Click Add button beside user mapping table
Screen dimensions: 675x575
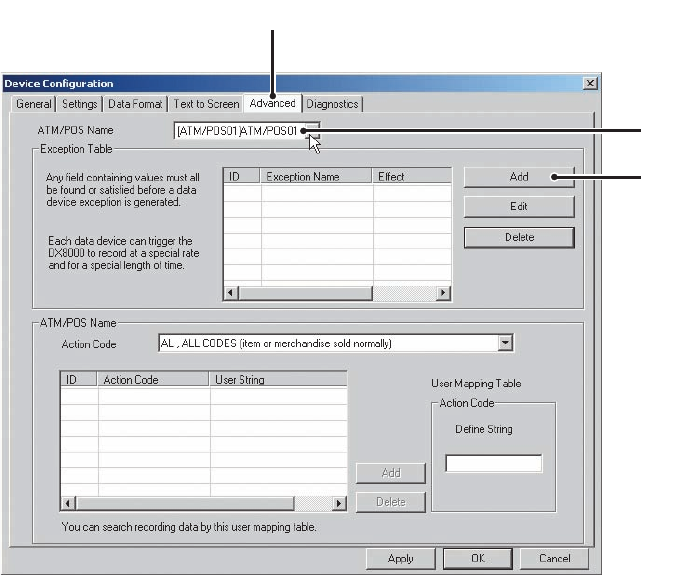[391, 473]
